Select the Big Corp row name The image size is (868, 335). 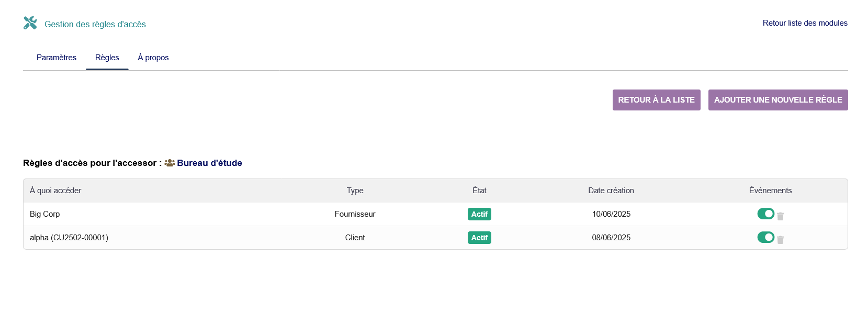45,214
